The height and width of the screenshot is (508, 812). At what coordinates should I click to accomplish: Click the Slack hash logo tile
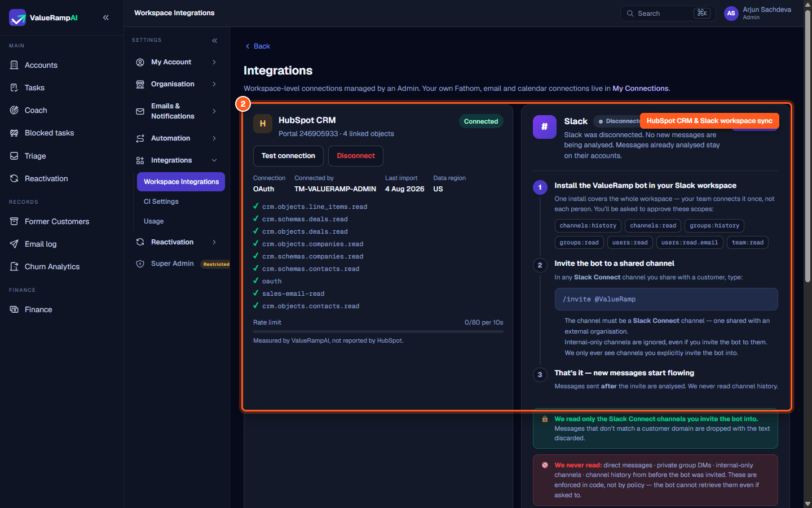[545, 126]
